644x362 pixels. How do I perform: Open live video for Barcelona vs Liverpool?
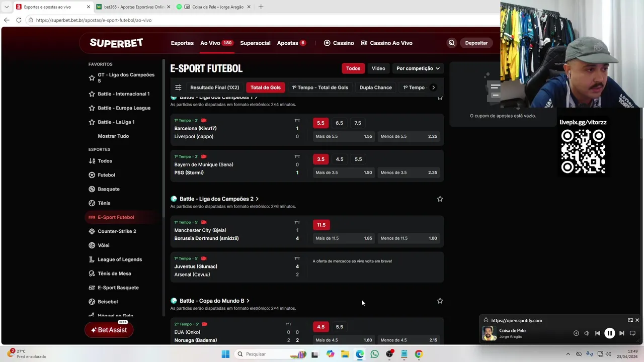click(x=204, y=121)
